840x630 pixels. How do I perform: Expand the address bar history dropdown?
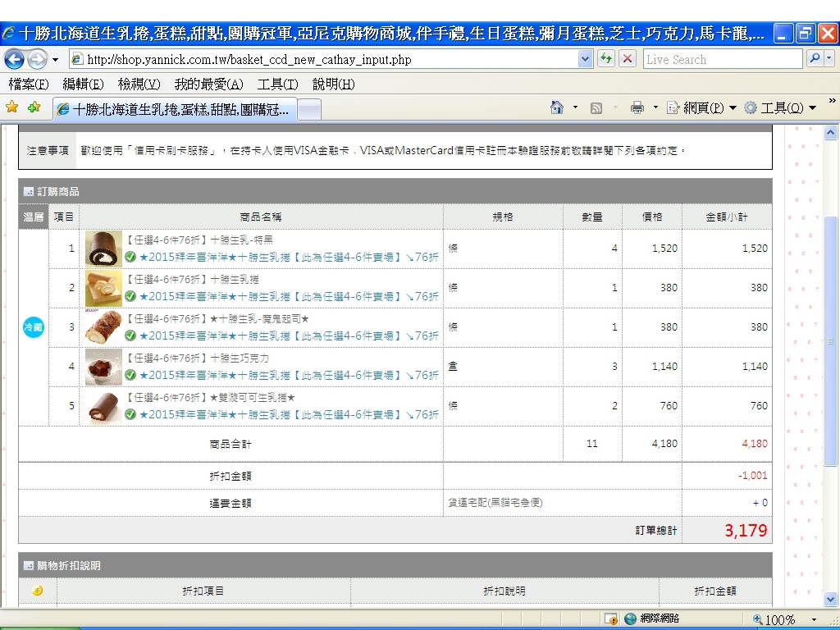[x=585, y=59]
